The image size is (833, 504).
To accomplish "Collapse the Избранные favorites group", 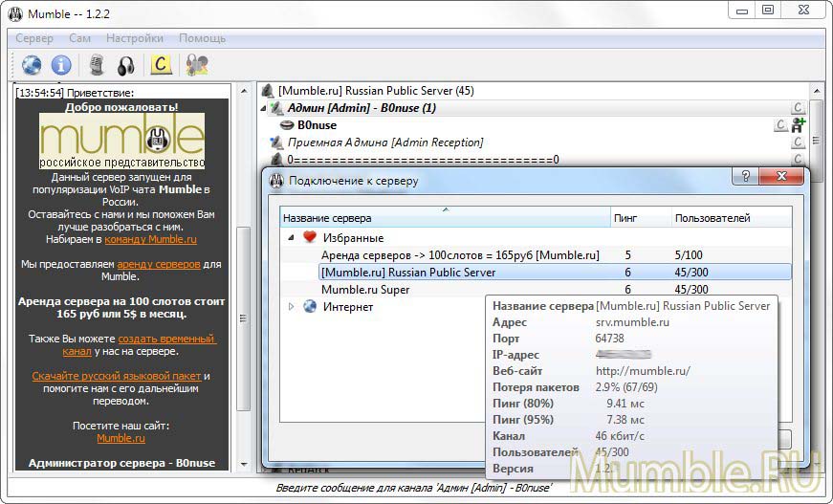I will pyautogui.click(x=292, y=237).
